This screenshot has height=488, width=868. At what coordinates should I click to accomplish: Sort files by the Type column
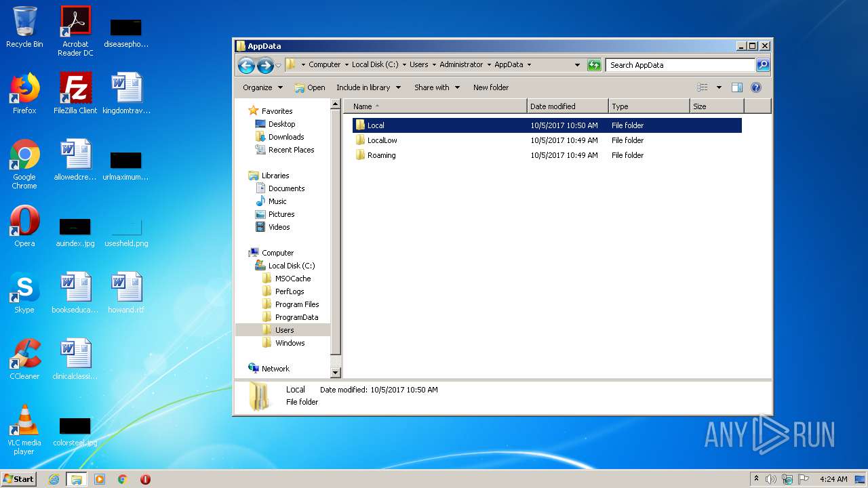(649, 106)
